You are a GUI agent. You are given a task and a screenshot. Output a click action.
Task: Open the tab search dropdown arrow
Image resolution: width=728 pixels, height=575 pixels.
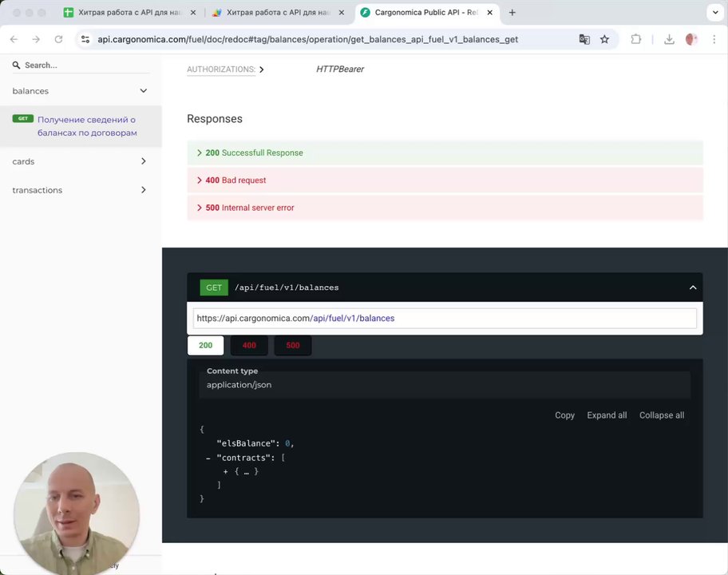click(x=715, y=13)
